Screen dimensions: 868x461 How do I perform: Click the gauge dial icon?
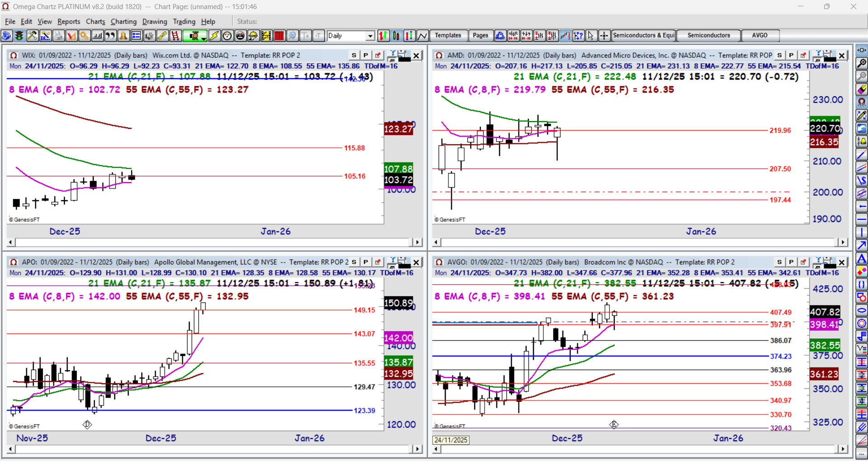[227, 36]
